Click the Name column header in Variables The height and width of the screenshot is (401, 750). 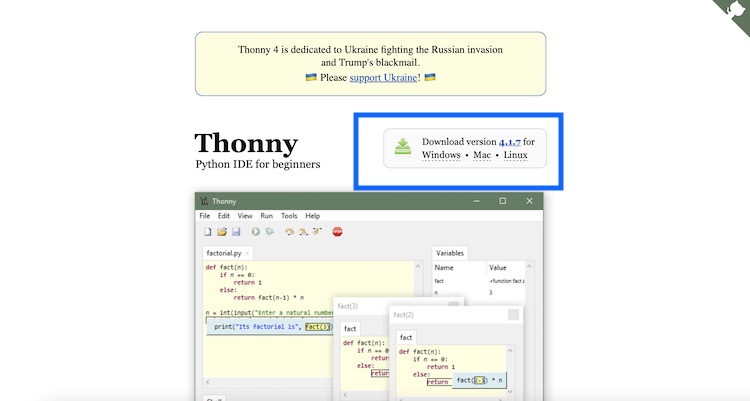[x=444, y=267]
